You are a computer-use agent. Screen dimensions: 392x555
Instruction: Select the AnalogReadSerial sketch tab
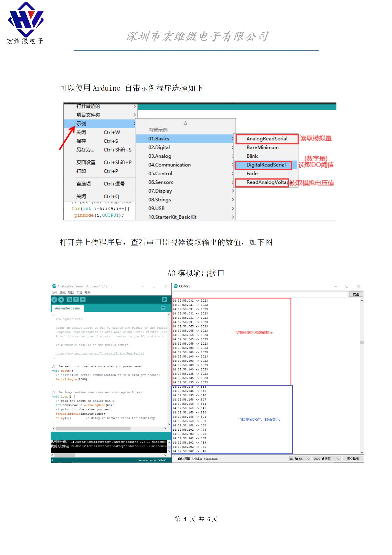[68, 308]
